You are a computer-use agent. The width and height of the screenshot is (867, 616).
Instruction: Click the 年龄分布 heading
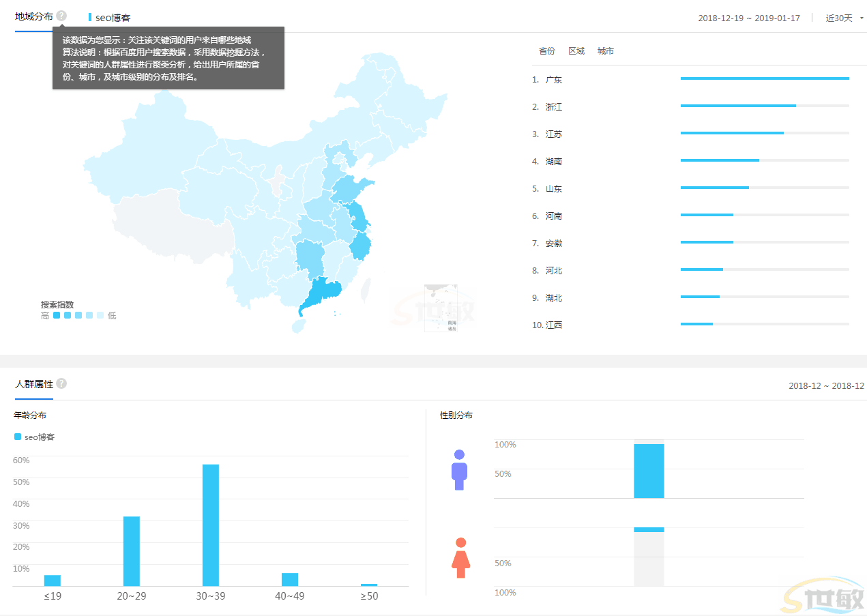30,415
